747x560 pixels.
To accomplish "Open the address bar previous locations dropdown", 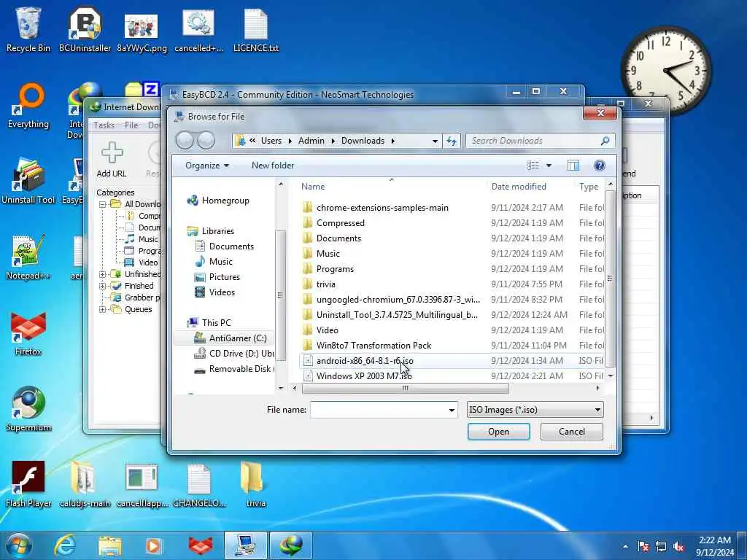I will 435,141.
